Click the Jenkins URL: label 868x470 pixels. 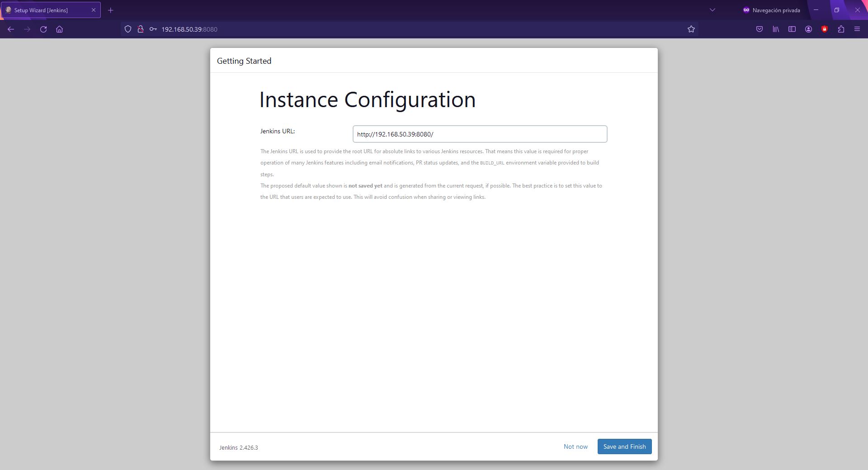click(278, 131)
